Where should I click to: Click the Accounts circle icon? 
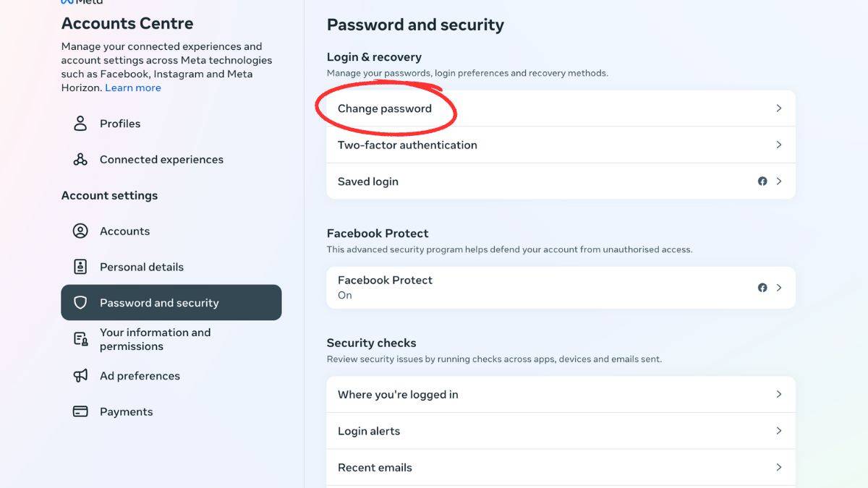pyautogui.click(x=80, y=231)
